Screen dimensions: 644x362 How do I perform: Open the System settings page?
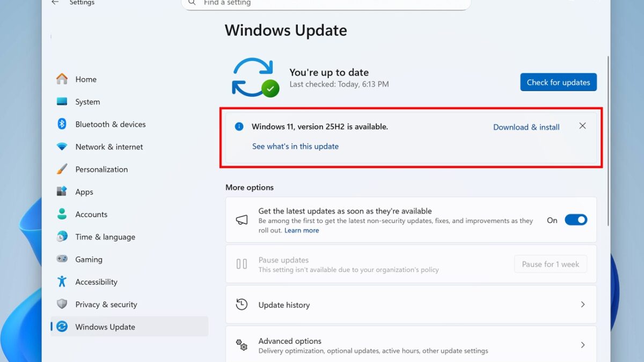coord(87,102)
